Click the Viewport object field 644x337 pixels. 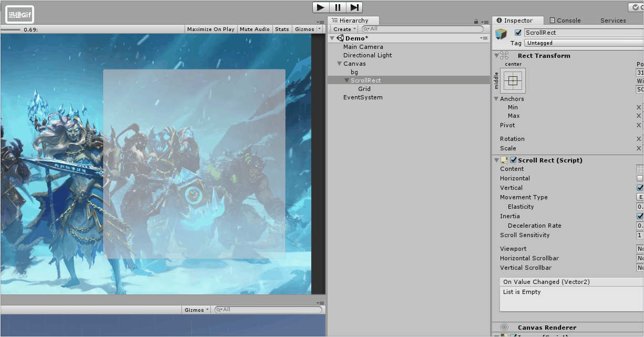[640, 249]
